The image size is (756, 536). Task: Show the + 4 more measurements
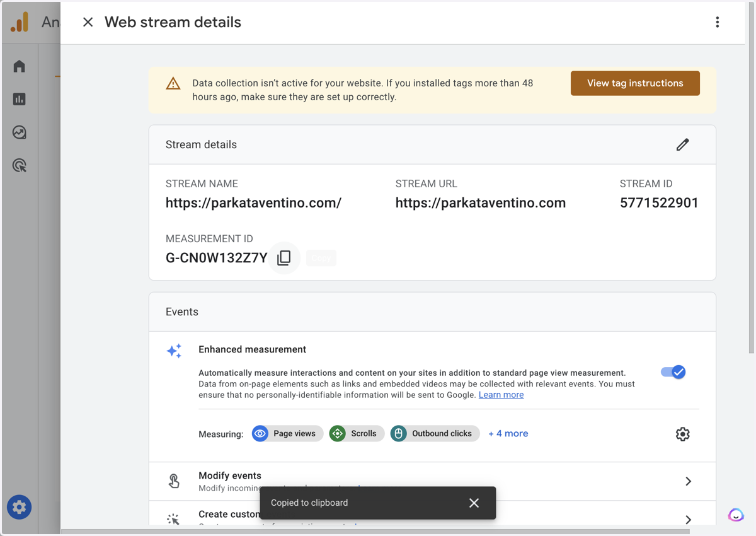pos(508,433)
